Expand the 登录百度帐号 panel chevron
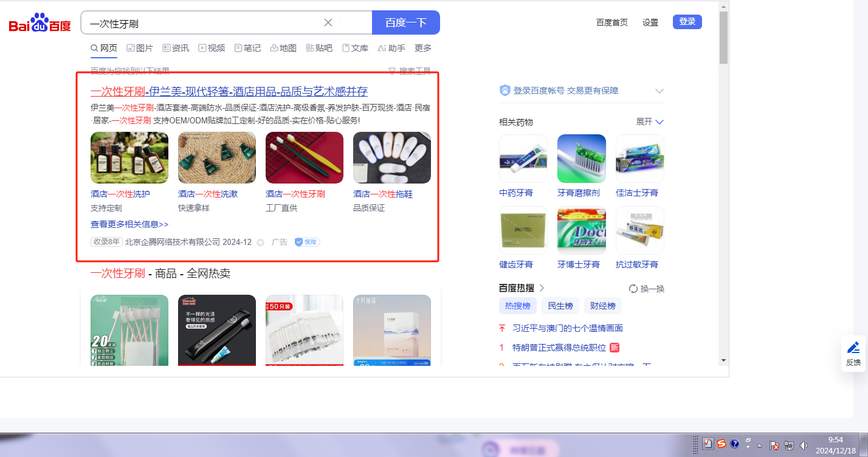 click(x=660, y=91)
